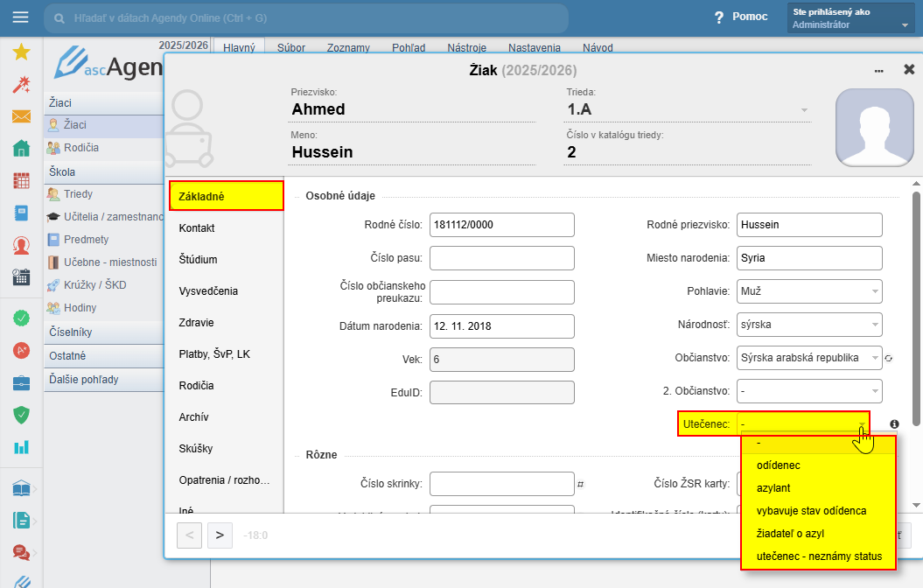
Task: Click the blue bar chart statistics icon
Action: [x=21, y=447]
